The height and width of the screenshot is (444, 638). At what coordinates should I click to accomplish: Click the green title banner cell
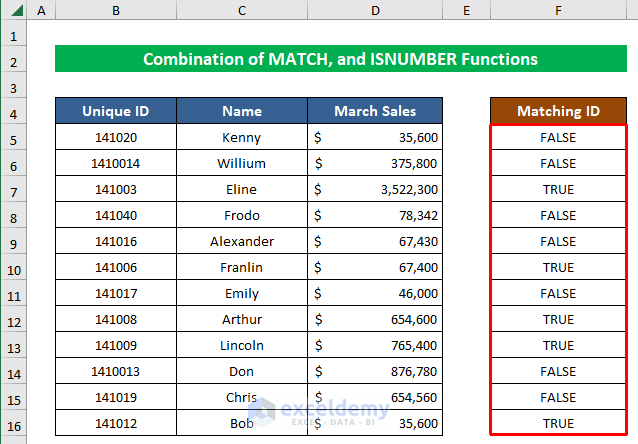click(x=340, y=60)
